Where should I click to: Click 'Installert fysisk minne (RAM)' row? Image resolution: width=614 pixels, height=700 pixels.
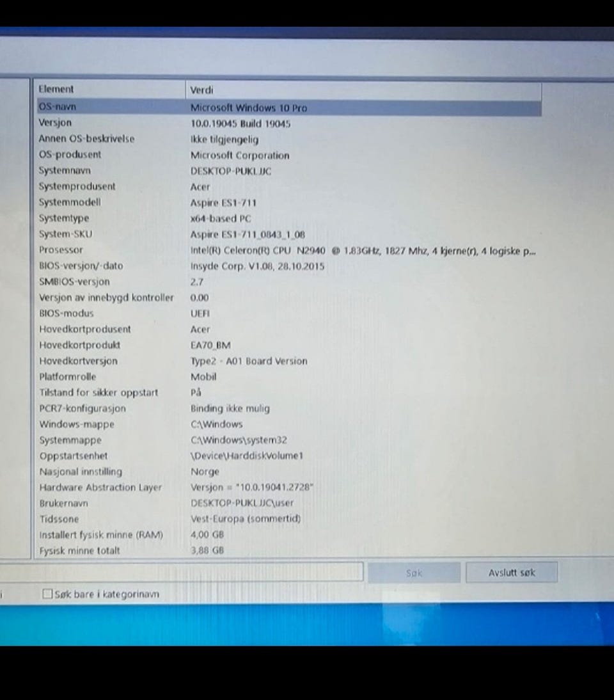coord(289,535)
